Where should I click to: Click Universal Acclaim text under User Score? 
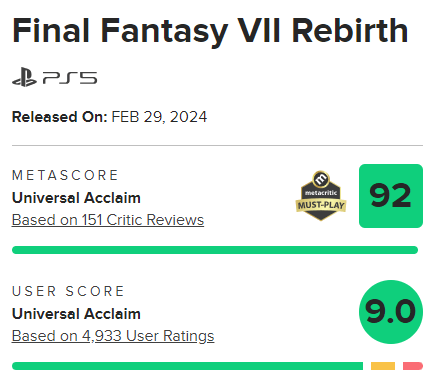76,314
